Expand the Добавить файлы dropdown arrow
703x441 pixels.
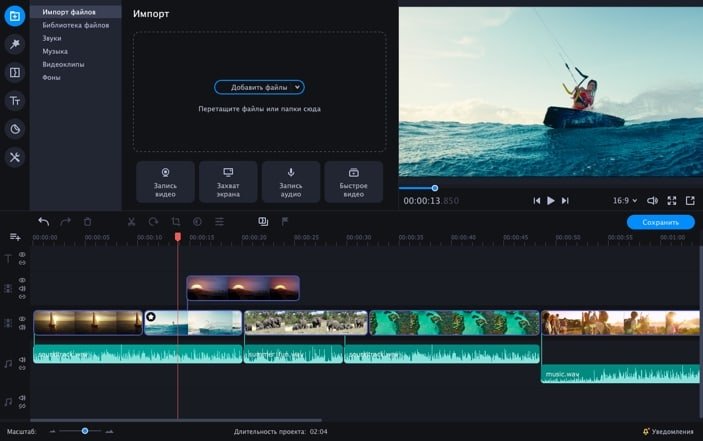[298, 88]
